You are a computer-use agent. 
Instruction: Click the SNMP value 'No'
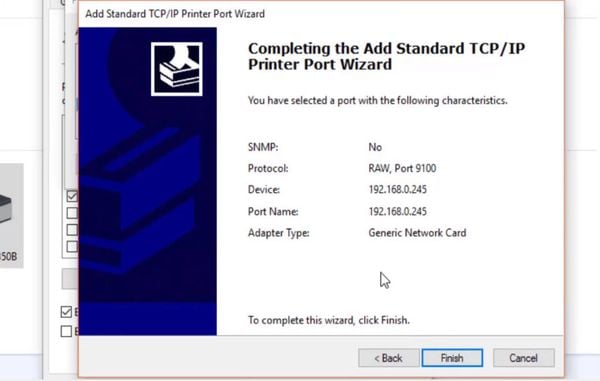375,147
